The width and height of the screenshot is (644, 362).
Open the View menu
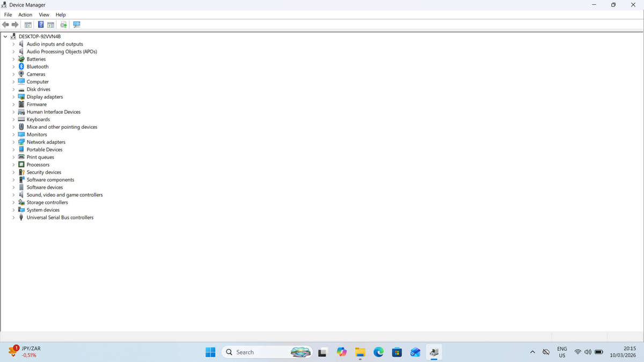(44, 14)
